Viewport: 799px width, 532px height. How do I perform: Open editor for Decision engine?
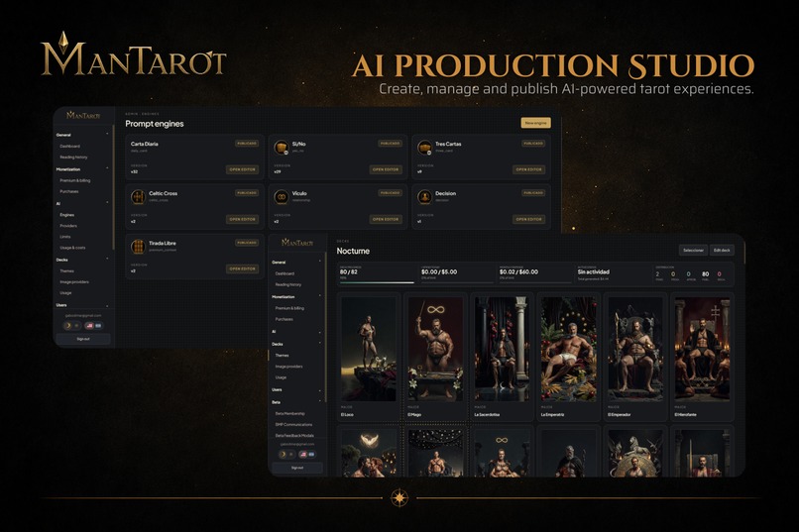[x=529, y=219]
